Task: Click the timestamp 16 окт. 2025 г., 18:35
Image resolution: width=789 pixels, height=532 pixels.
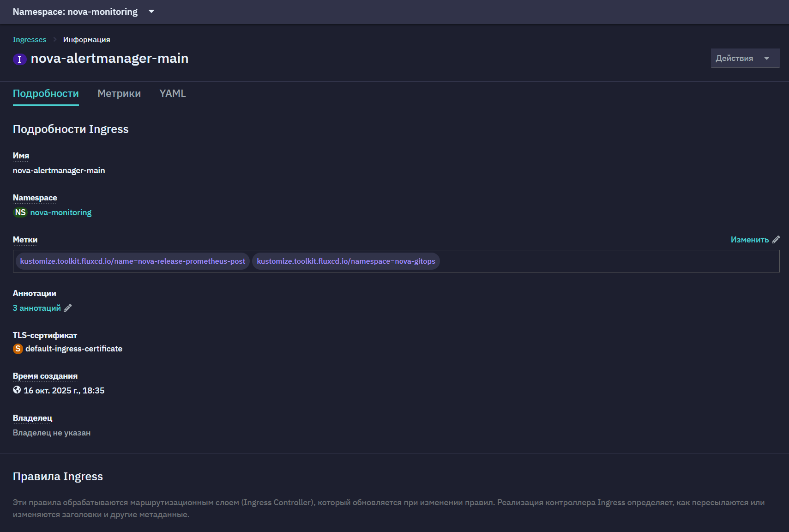Action: pos(64,391)
